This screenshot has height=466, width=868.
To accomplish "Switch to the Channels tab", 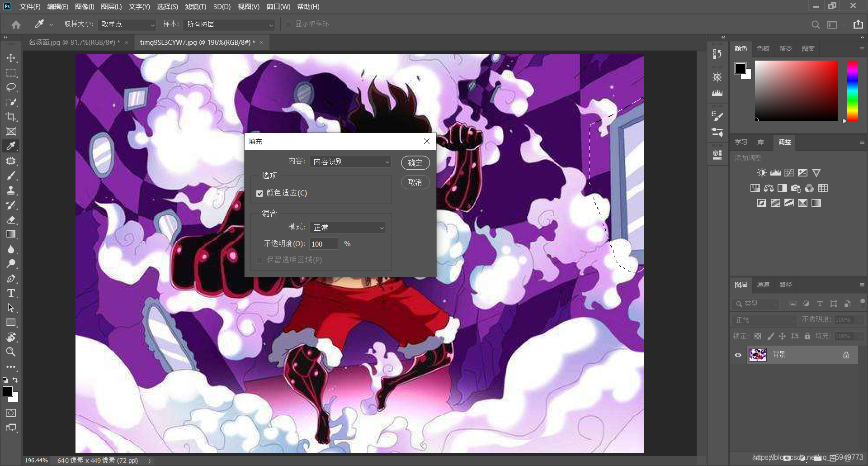I will pos(763,285).
